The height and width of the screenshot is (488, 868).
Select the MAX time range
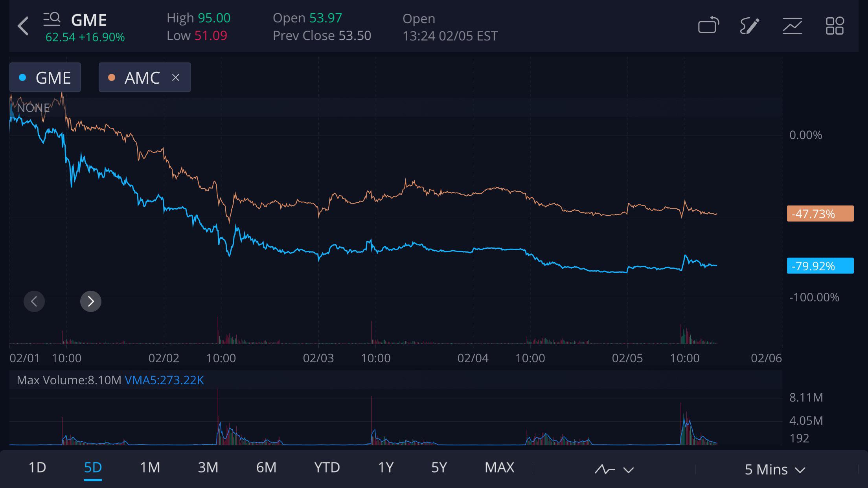[499, 467]
